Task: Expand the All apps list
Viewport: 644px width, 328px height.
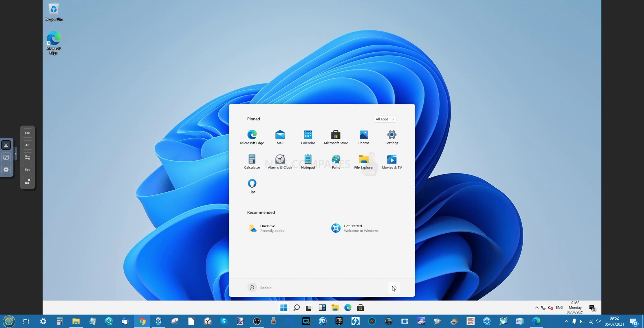Action: tap(385, 119)
